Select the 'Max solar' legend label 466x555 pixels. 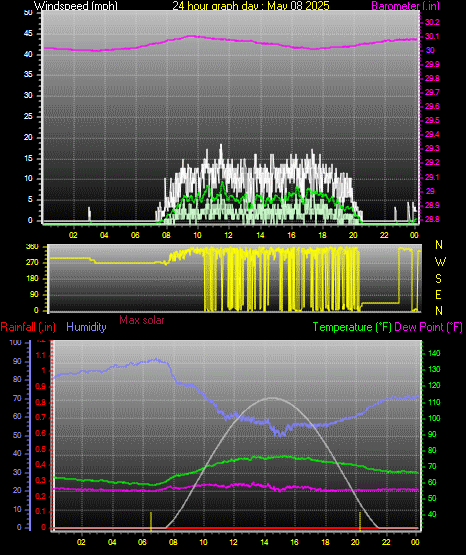pos(142,320)
